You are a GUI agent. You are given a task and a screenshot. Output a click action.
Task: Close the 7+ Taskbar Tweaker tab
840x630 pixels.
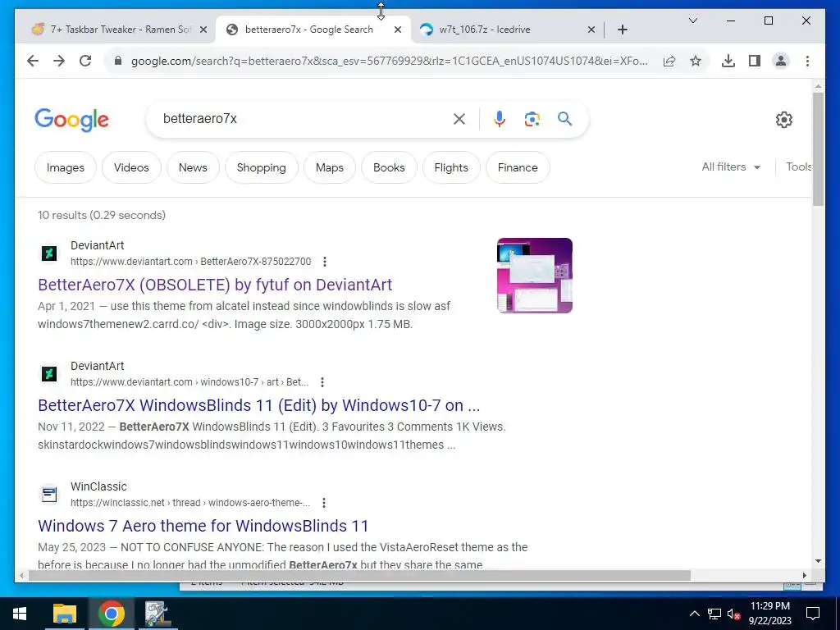[x=203, y=30]
